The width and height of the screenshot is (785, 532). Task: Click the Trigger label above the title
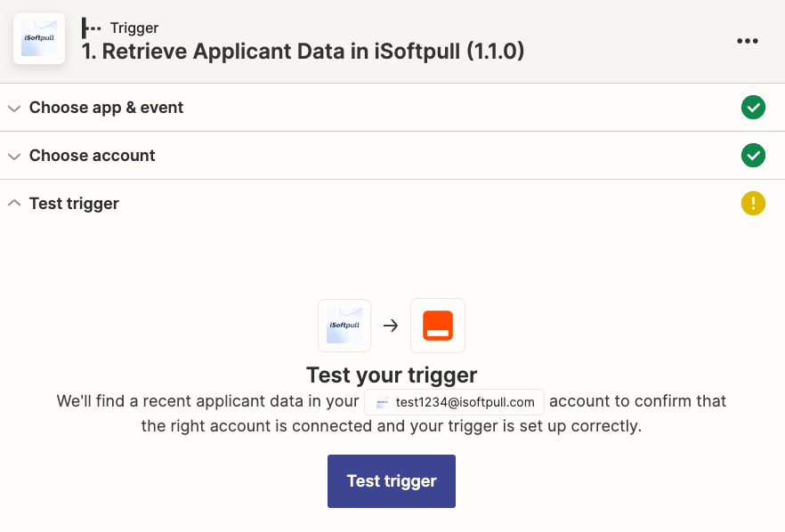click(134, 28)
